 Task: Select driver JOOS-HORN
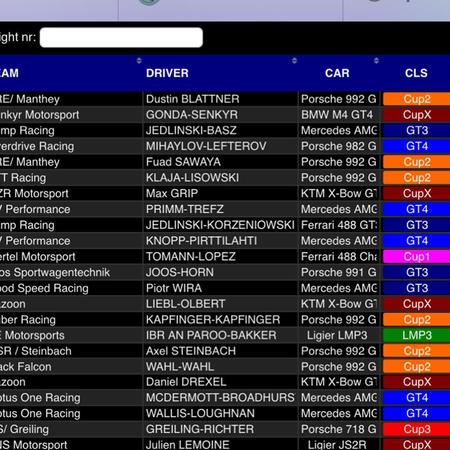(180, 272)
